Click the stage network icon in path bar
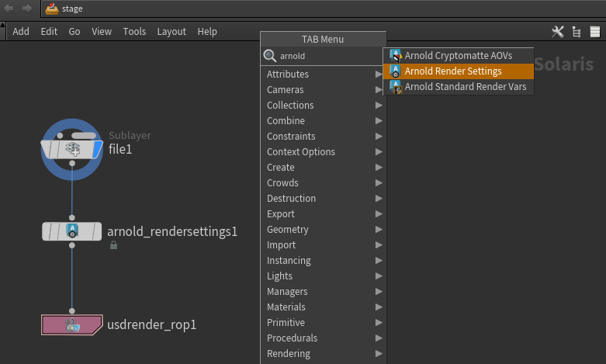606x364 pixels. click(x=52, y=9)
